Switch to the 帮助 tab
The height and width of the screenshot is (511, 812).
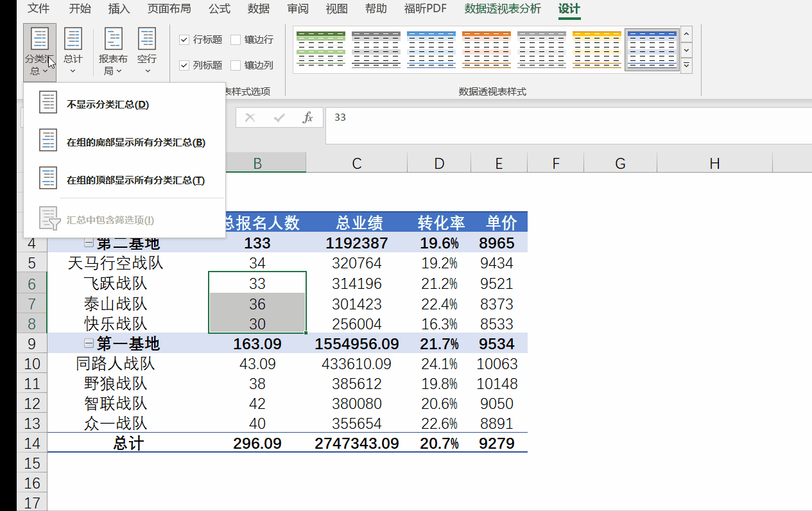(376, 9)
